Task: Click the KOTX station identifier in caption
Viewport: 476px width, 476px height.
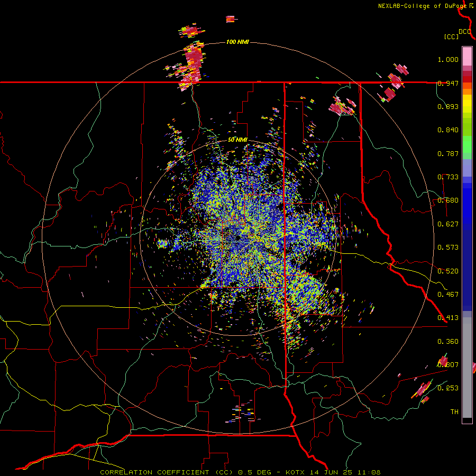Action: click(x=296, y=472)
